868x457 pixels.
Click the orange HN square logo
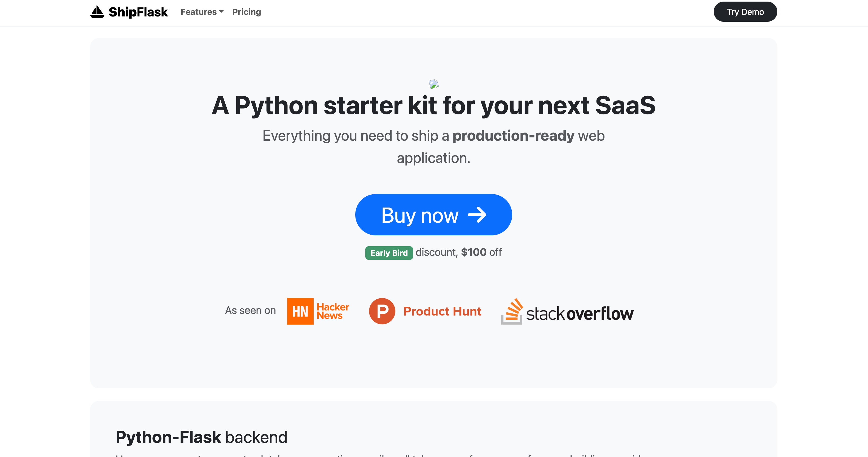tap(300, 311)
